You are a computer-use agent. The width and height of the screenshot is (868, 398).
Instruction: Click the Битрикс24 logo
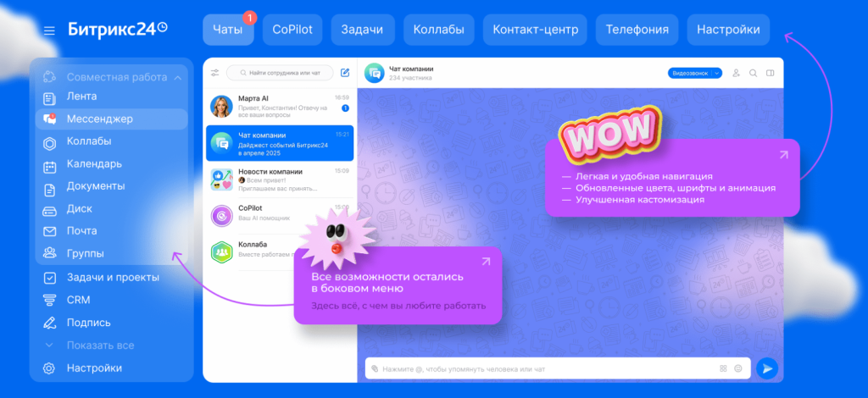point(117,30)
